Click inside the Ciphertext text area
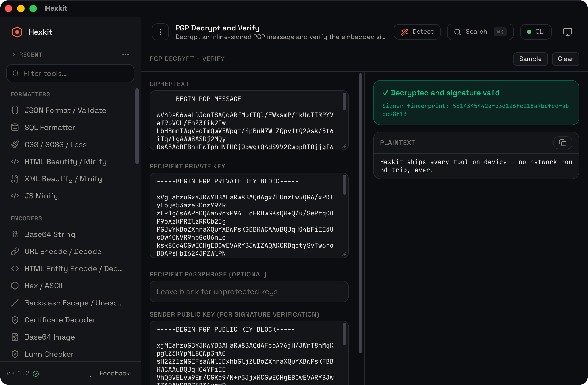Image resolution: width=588 pixels, height=385 pixels. (x=249, y=120)
